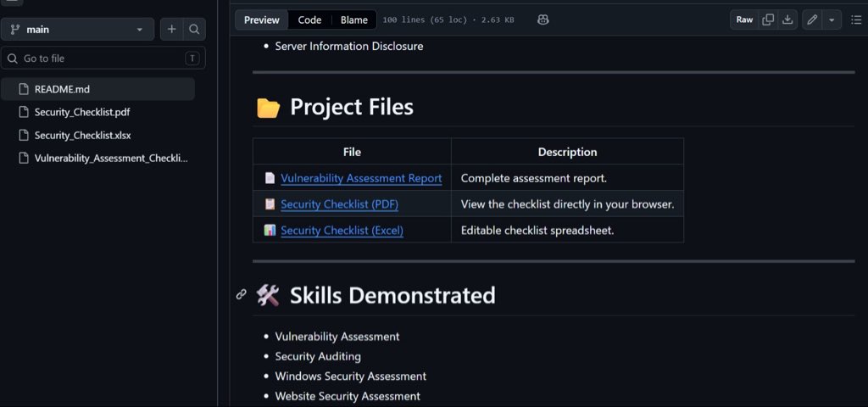This screenshot has height=407, width=868.
Task: Focus the Go to file field
Action: tap(103, 59)
